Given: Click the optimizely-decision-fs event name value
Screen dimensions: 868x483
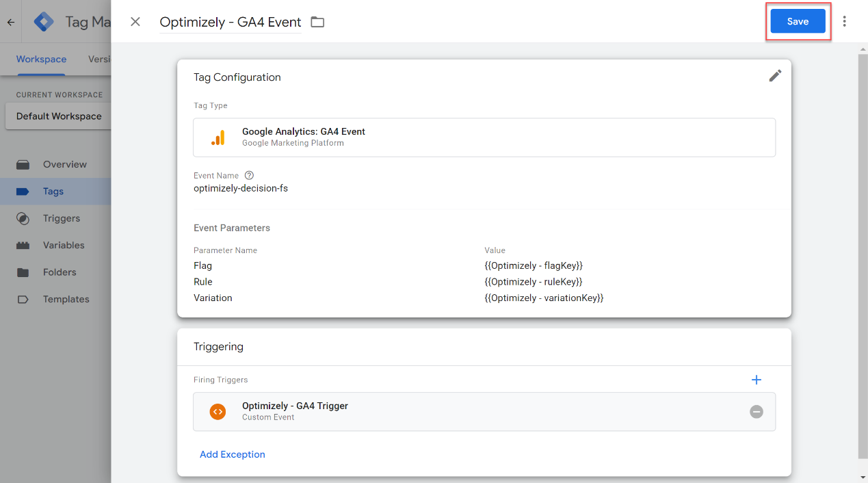Looking at the screenshot, I should [x=241, y=188].
